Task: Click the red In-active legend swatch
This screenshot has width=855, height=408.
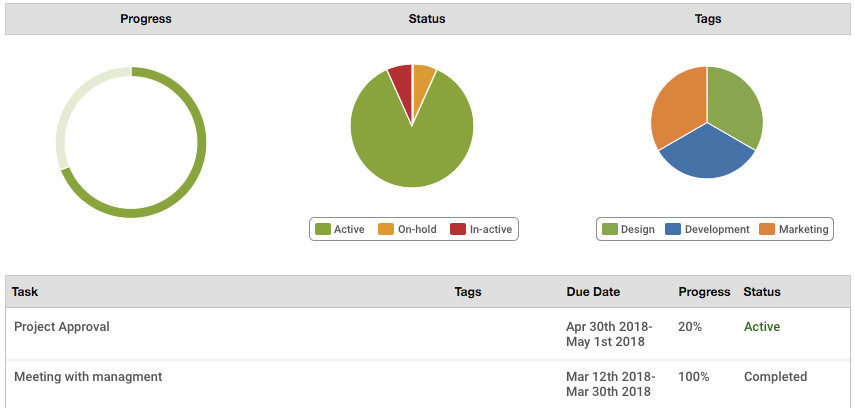Action: pos(458,230)
